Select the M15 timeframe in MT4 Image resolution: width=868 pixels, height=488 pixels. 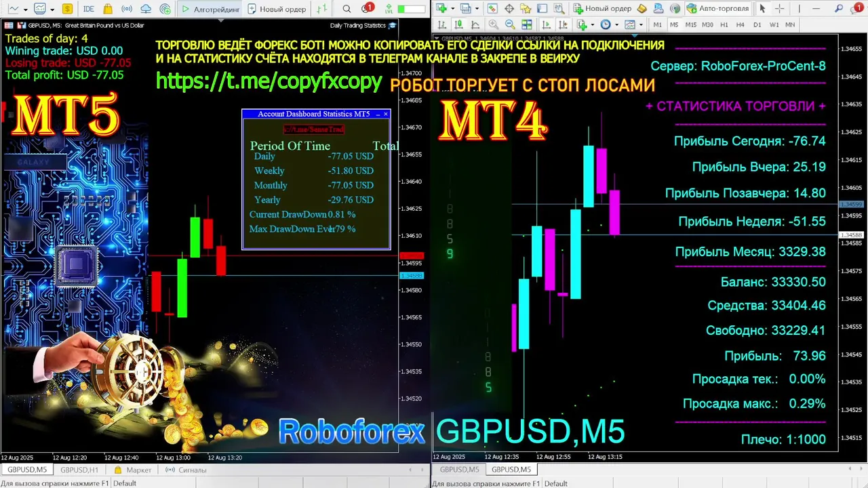click(x=690, y=24)
